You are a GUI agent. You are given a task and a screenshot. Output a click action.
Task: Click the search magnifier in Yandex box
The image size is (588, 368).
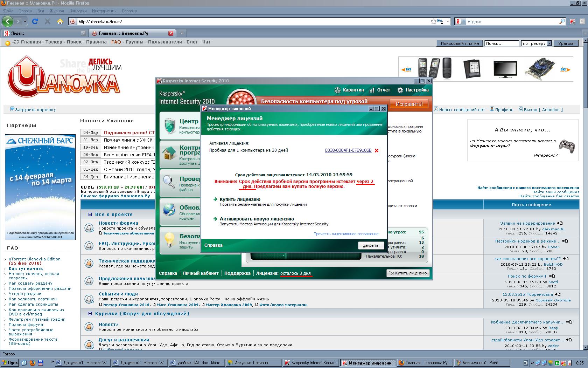(562, 21)
